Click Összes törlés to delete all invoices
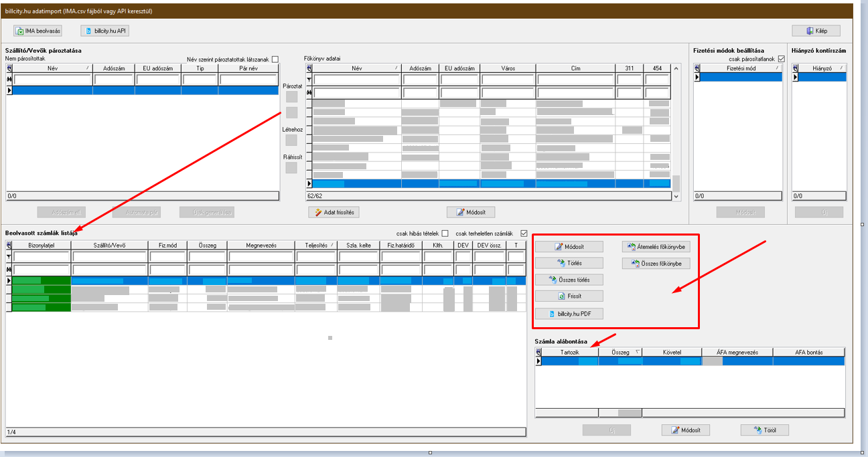The image size is (868, 457). point(569,280)
